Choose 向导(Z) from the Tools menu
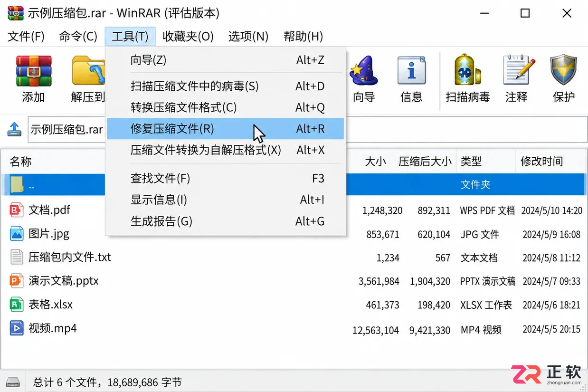Image resolution: width=588 pixels, height=392 pixels. (x=225, y=60)
